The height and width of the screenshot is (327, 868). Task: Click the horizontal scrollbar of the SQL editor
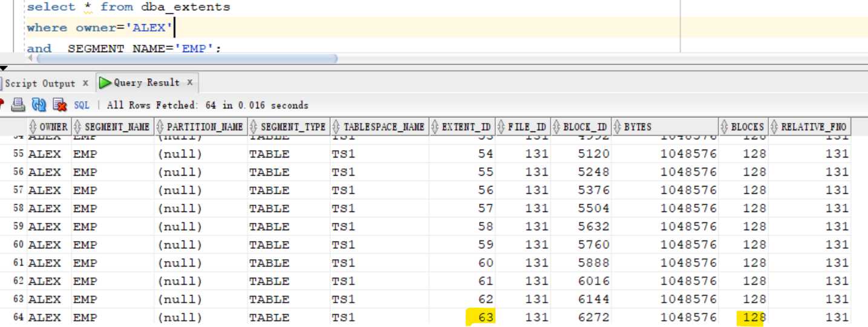pos(187,59)
